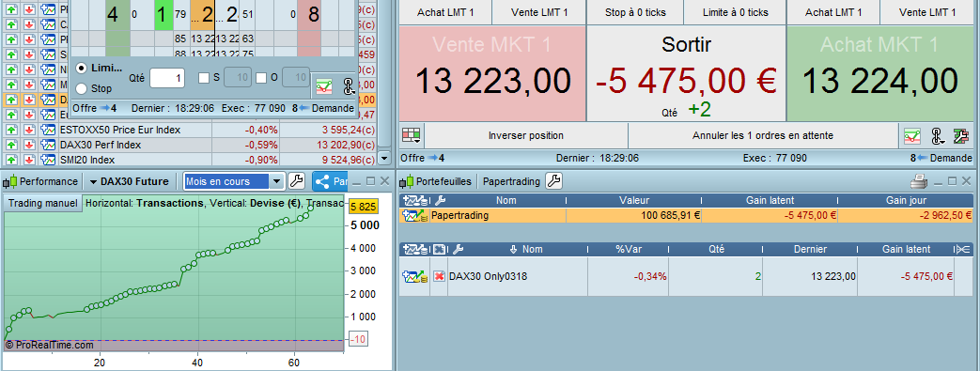
Task: Click Annuler les 1 ordres en attente
Action: pyautogui.click(x=763, y=135)
